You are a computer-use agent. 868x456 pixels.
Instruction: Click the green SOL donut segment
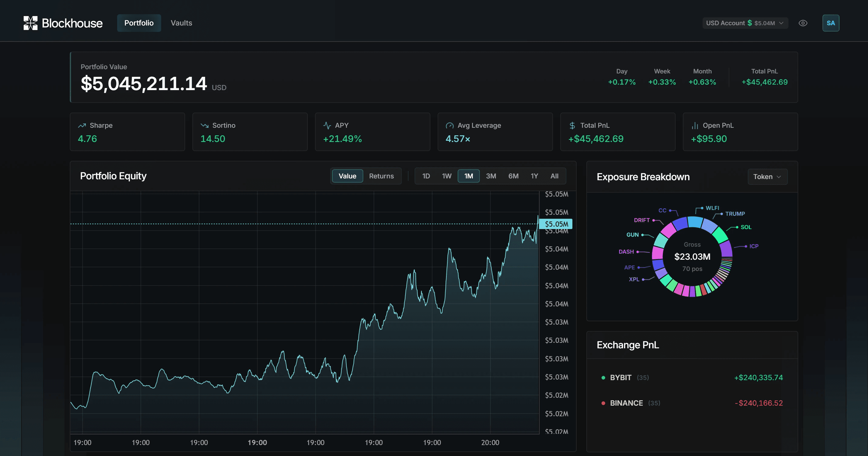pos(721,235)
